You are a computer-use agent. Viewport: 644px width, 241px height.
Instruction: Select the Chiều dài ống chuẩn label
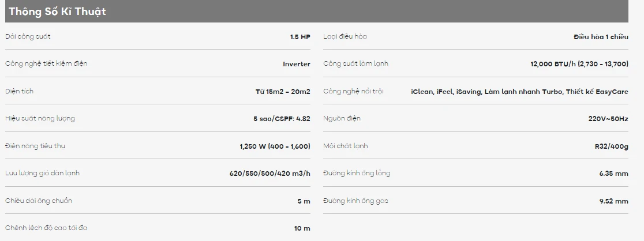[39, 201]
